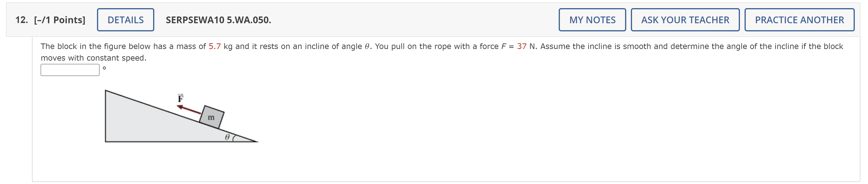Image resolution: width=868 pixels, height=184 pixels.
Task: Click the problem statement text
Action: (303, 46)
